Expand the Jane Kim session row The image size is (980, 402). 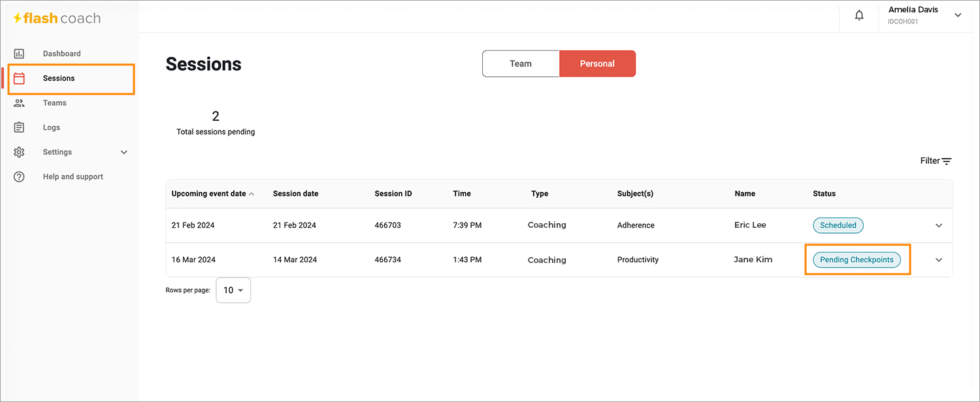tap(939, 260)
